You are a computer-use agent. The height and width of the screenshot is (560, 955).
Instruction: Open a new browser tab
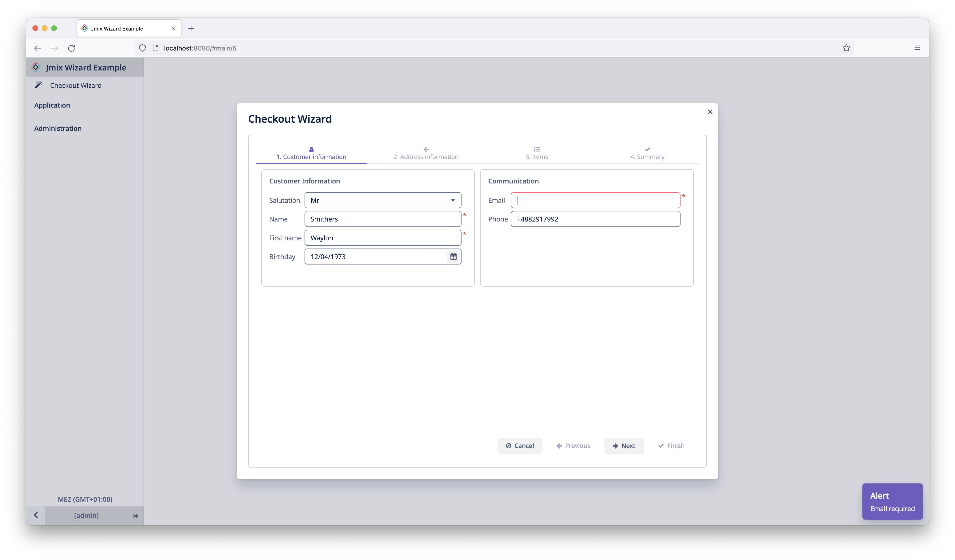(191, 28)
